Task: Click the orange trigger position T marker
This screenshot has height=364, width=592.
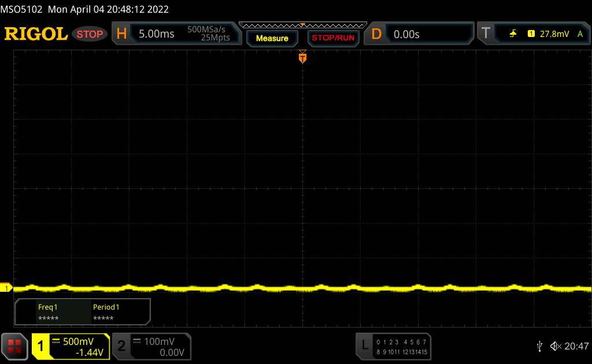Action: click(302, 58)
